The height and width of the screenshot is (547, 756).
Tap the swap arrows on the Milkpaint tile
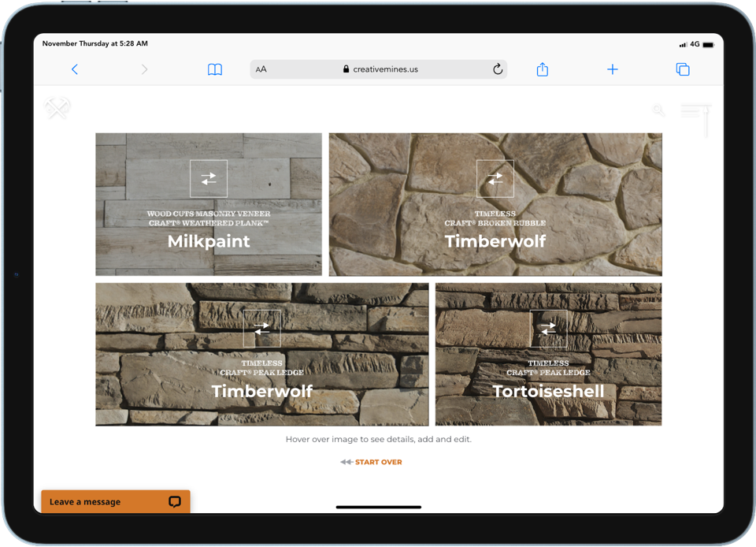[208, 178]
